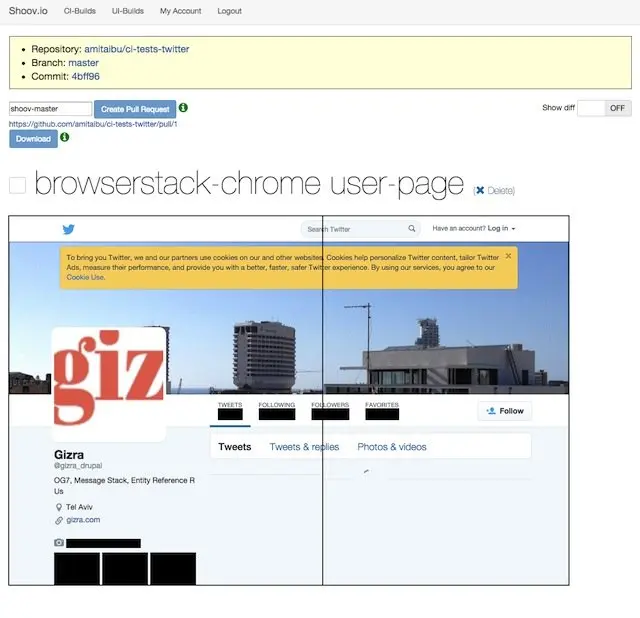640x618 pixels.
Task: Open the GitHub pull/1 URL link
Action: click(x=93, y=124)
